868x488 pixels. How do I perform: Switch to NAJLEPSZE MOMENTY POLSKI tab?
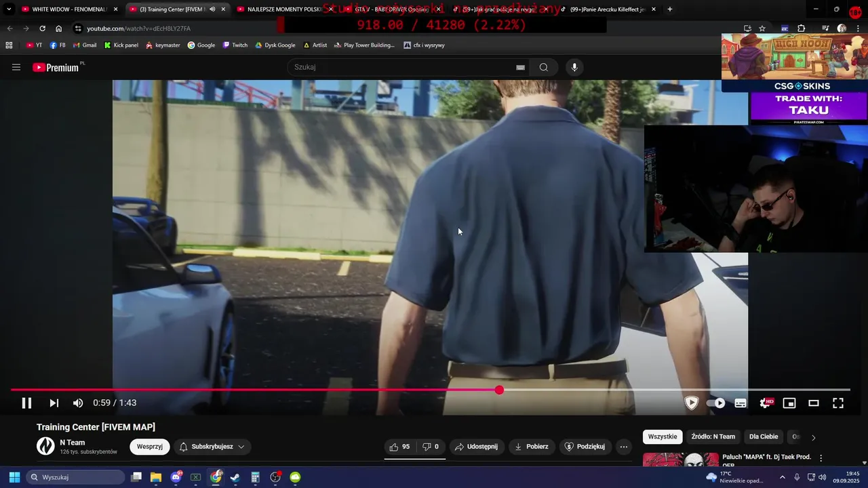(x=284, y=9)
